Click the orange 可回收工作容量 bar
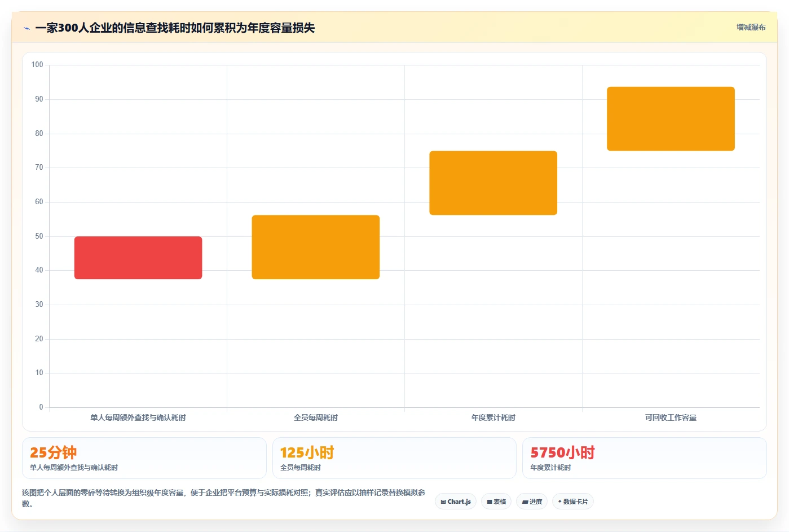This screenshot has width=789, height=532. pyautogui.click(x=671, y=118)
